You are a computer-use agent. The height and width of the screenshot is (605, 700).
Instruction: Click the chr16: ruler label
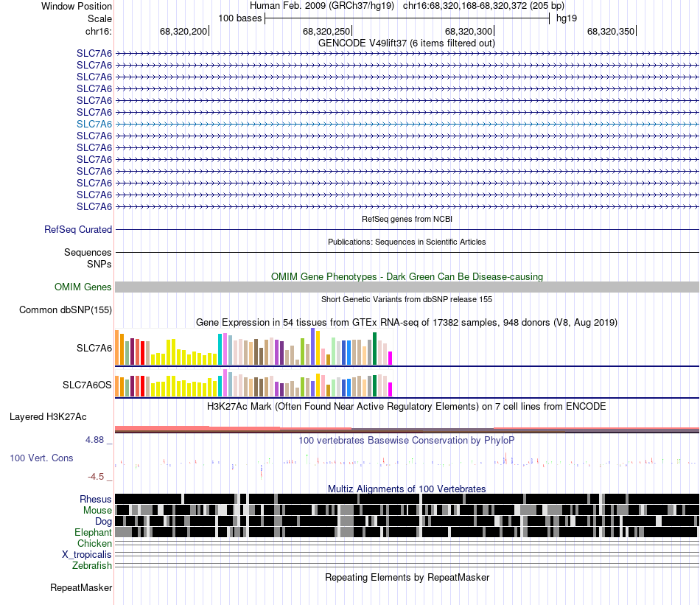99,31
